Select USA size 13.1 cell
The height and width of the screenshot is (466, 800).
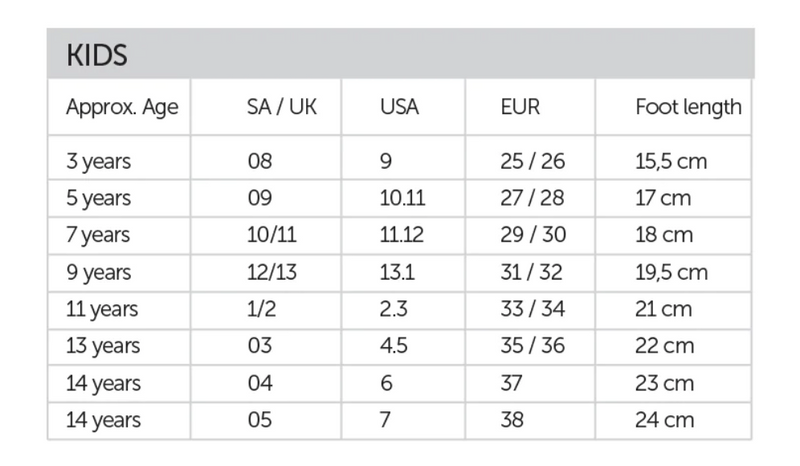pyautogui.click(x=397, y=272)
